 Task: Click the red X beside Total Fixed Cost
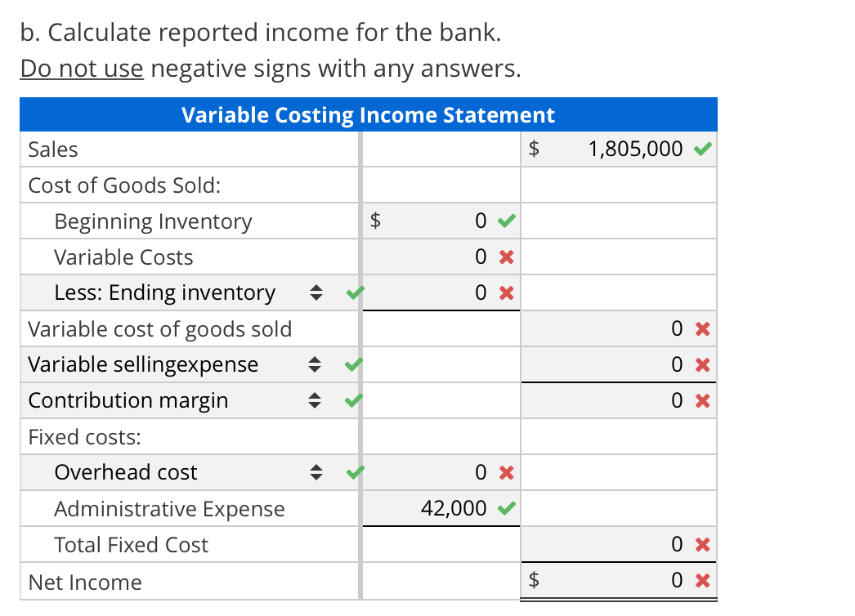703,545
